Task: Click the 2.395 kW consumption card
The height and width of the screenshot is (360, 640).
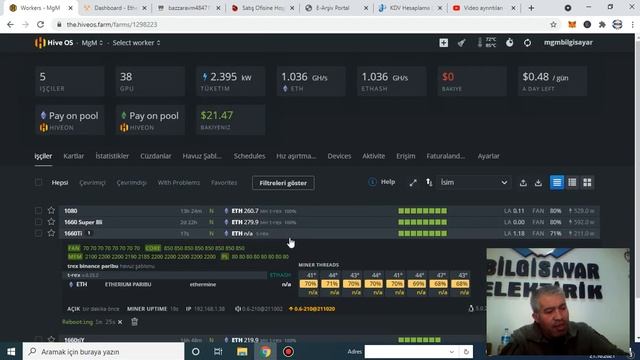Action: [x=231, y=81]
